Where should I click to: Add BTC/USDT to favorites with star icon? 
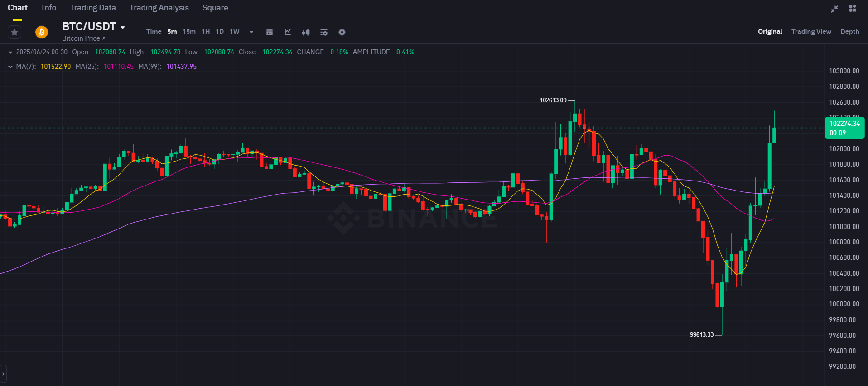click(x=14, y=32)
